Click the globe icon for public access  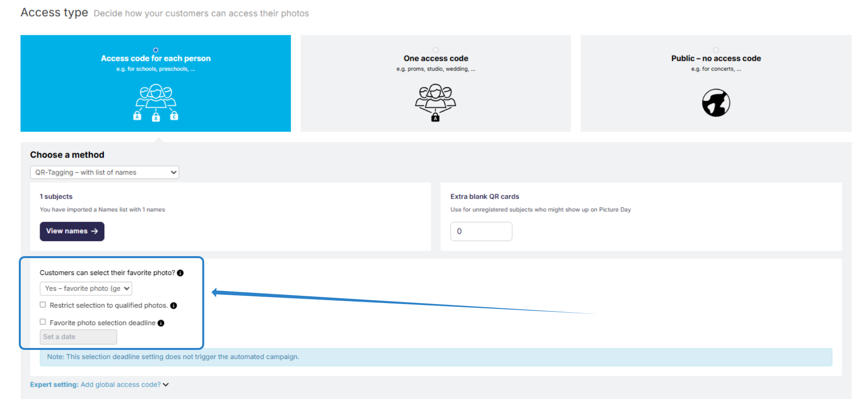coord(716,102)
